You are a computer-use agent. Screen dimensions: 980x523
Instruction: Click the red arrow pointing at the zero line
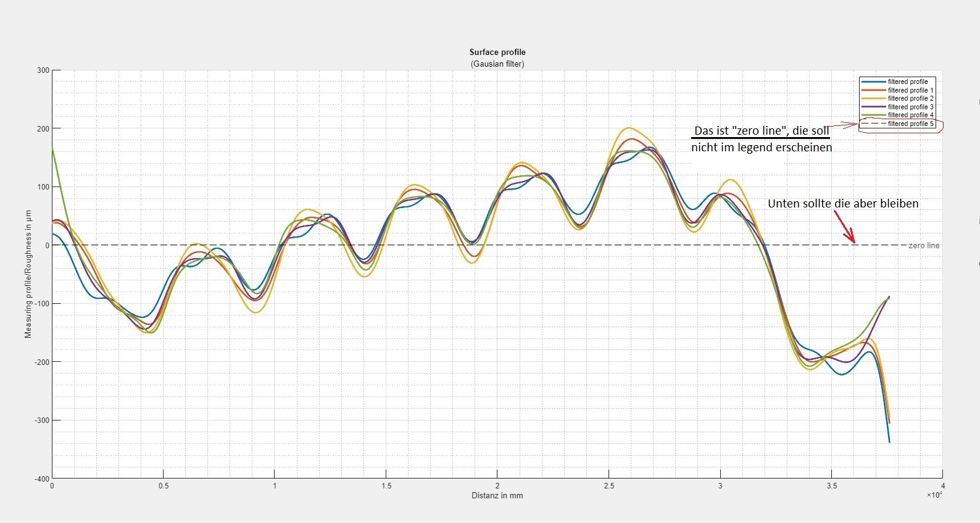(x=845, y=227)
